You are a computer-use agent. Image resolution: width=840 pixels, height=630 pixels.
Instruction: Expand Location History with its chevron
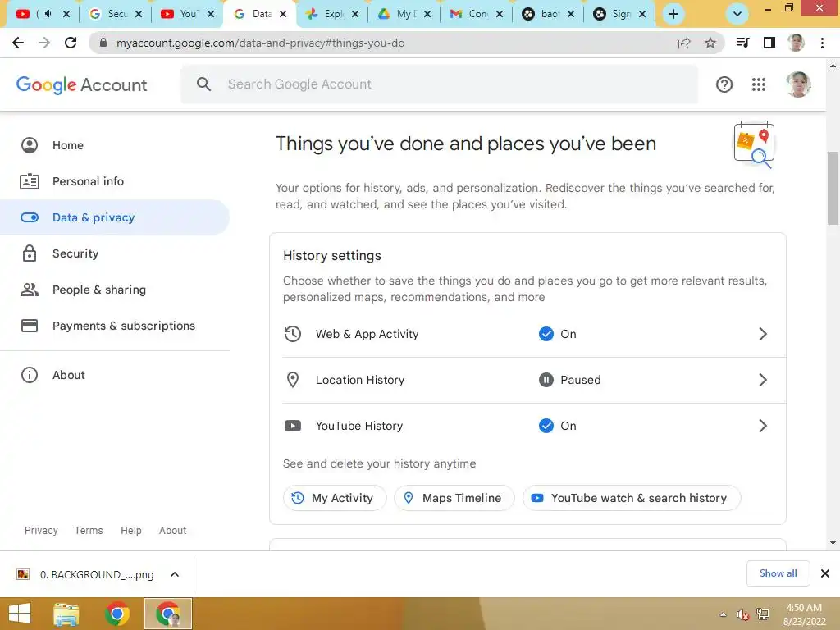(x=764, y=381)
